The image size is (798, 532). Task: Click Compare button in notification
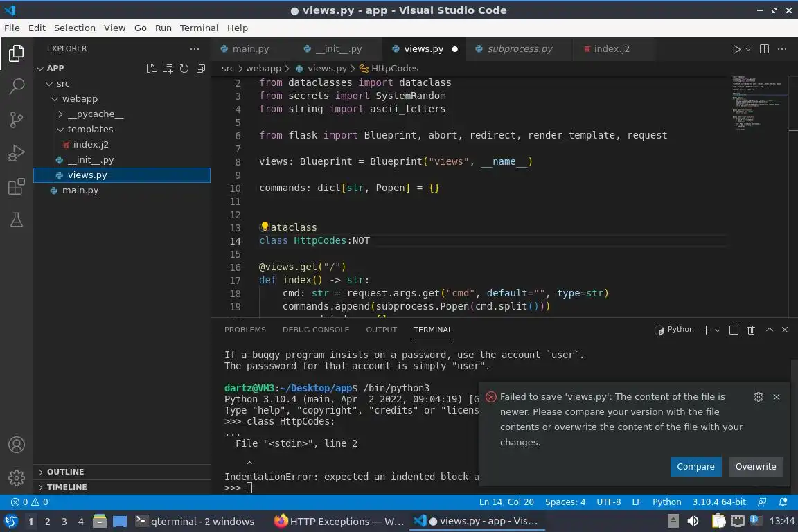[x=695, y=467]
